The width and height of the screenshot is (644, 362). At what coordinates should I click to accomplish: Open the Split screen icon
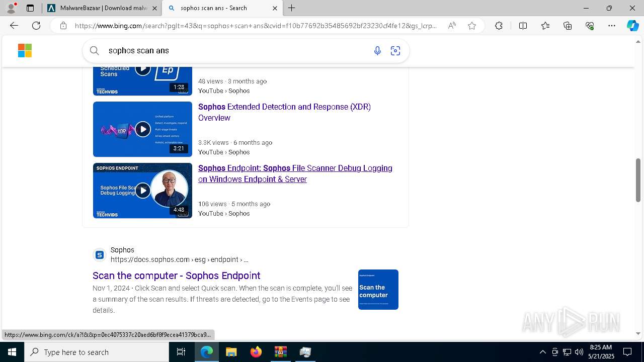[523, 26]
